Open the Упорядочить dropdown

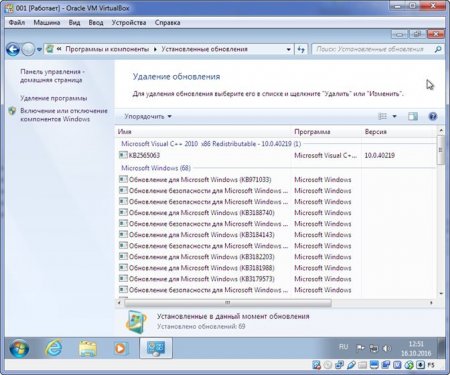click(148, 116)
